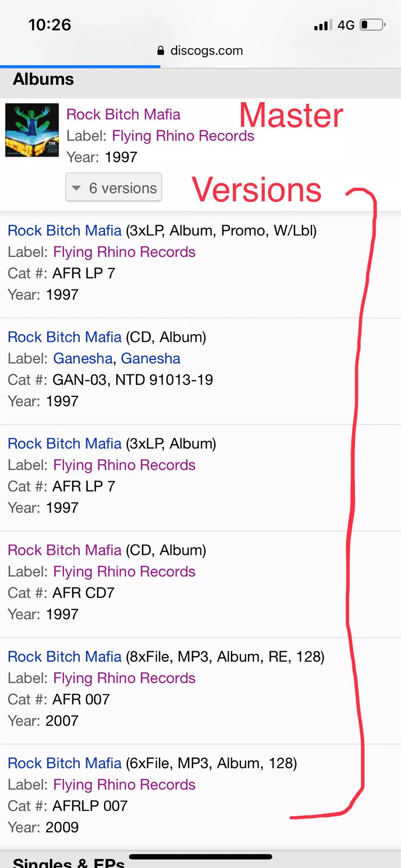Tap the Albums section header
401x868 pixels.
click(x=43, y=79)
